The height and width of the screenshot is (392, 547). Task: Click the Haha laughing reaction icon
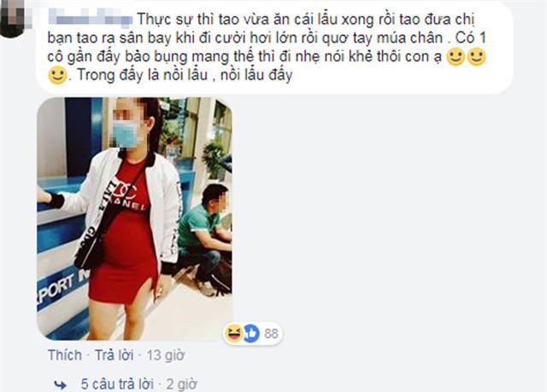click(x=233, y=333)
